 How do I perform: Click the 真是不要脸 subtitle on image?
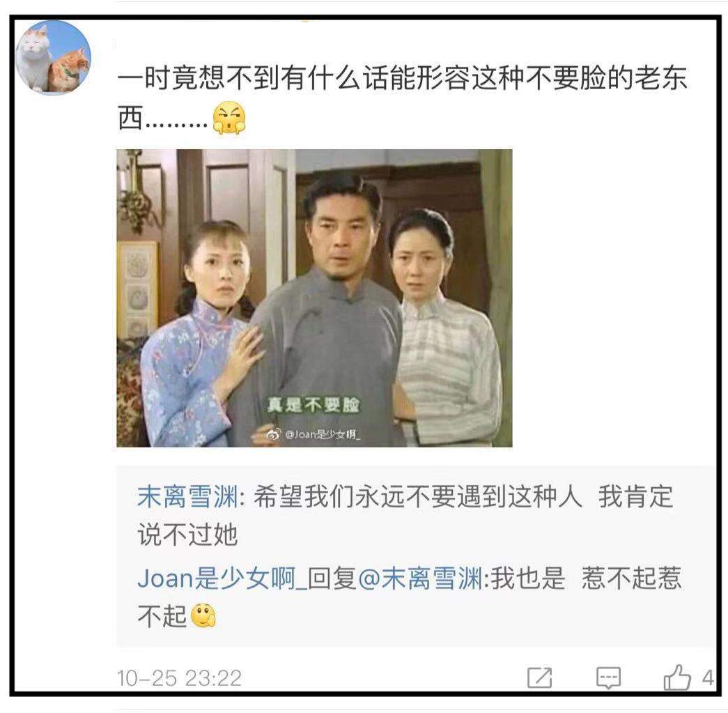[313, 404]
